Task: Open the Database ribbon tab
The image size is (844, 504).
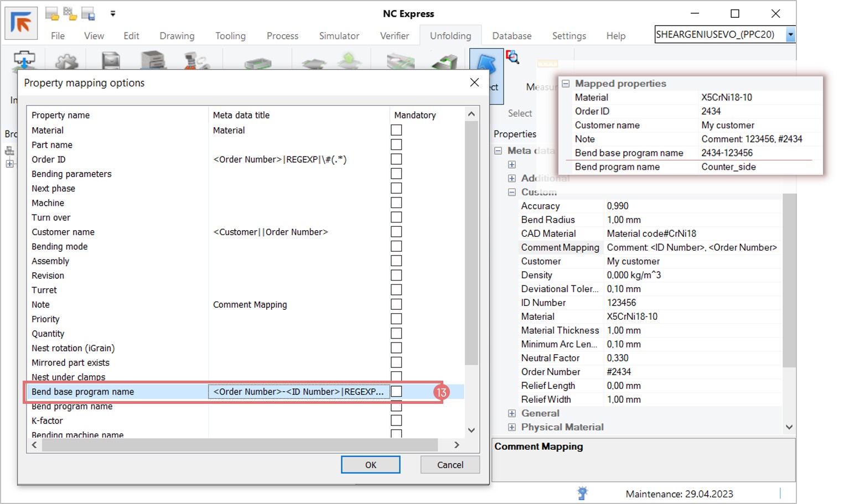Action: (x=511, y=36)
